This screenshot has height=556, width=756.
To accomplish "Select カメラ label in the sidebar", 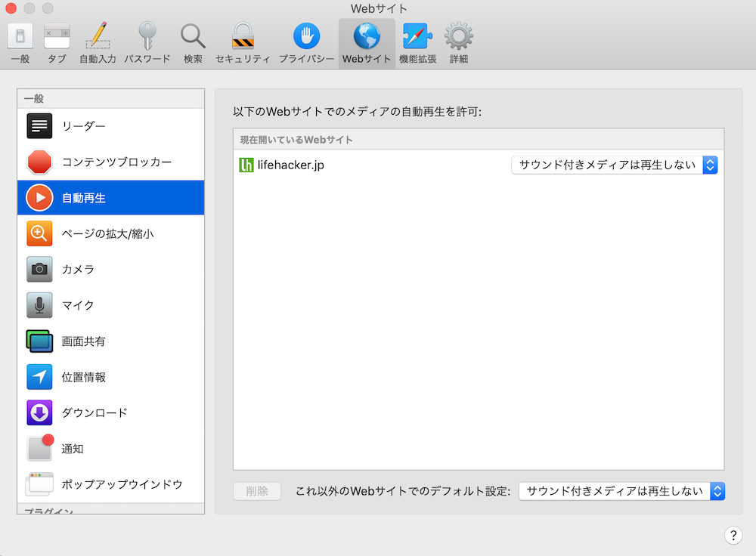I will click(x=78, y=270).
